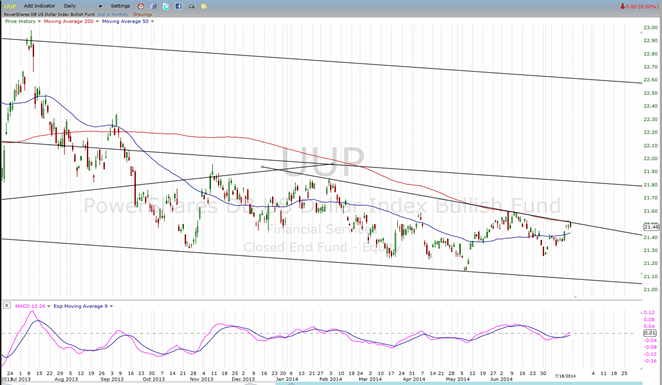Screen dimensions: 662x385
Task: Click the camera snapshot icon
Action: pos(191,6)
